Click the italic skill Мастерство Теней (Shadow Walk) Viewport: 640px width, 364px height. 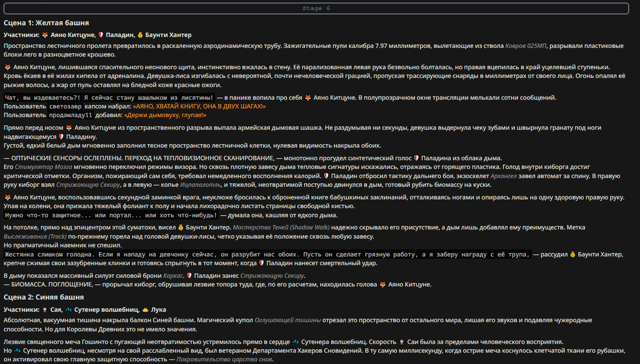point(281,227)
